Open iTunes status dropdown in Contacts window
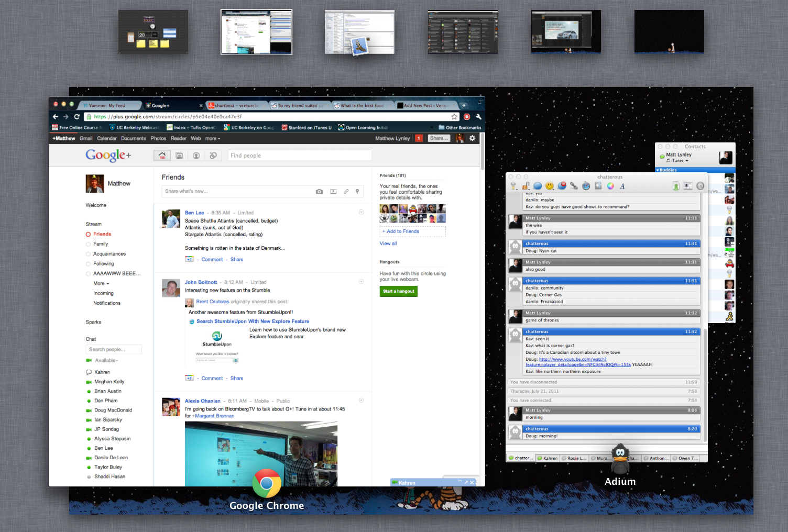Image resolution: width=788 pixels, height=532 pixels. (677, 161)
